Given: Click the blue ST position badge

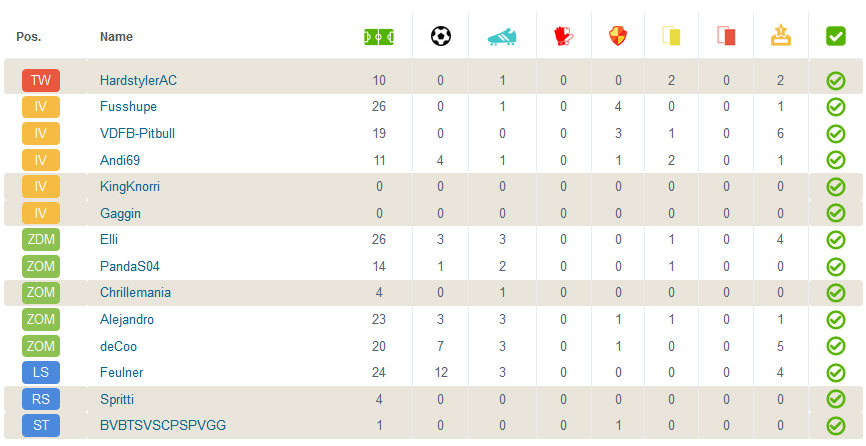Looking at the screenshot, I should click(x=40, y=426).
